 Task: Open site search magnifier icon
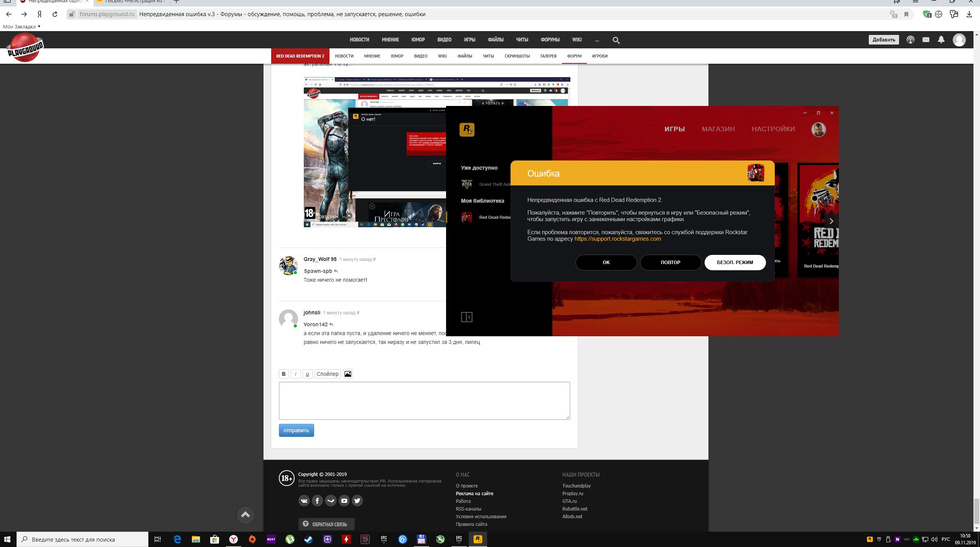pyautogui.click(x=616, y=40)
